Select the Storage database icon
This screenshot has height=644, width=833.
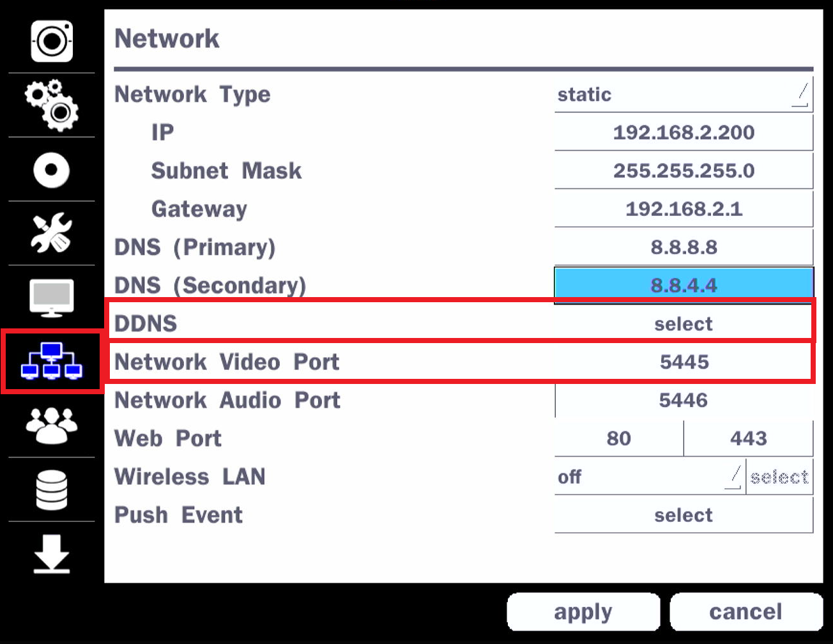51,489
